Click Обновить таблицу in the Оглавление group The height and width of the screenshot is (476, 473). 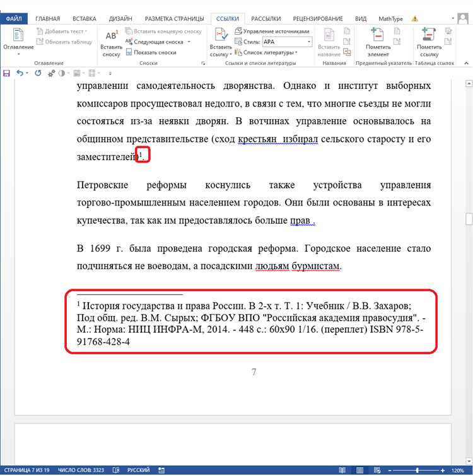(x=64, y=42)
